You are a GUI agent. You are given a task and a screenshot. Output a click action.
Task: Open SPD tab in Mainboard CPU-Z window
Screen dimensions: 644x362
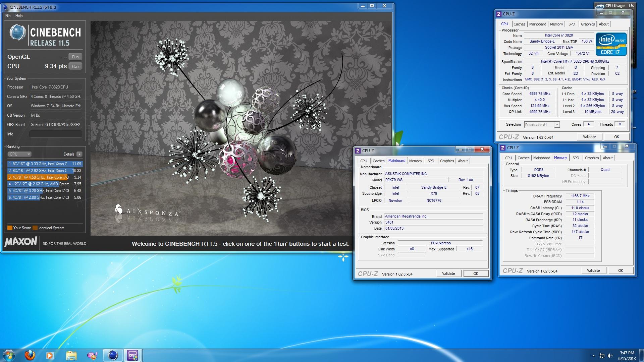pyautogui.click(x=431, y=161)
